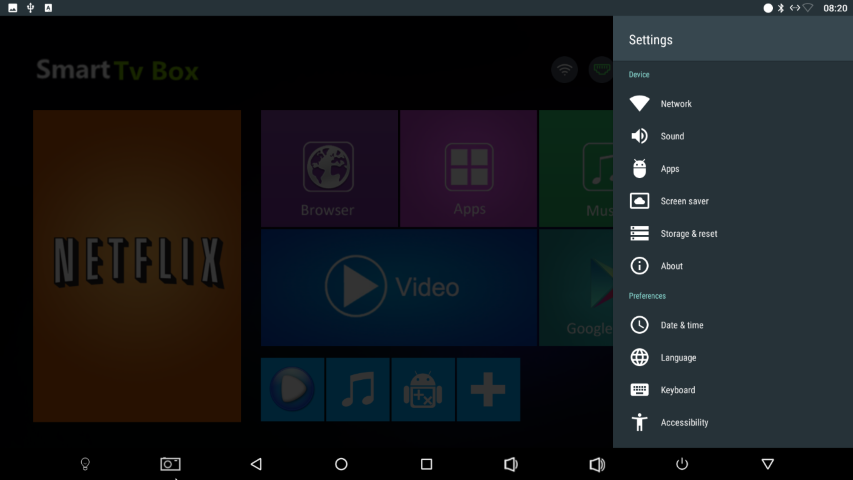Take a screenshot with camera icon
The height and width of the screenshot is (480, 853).
170,464
